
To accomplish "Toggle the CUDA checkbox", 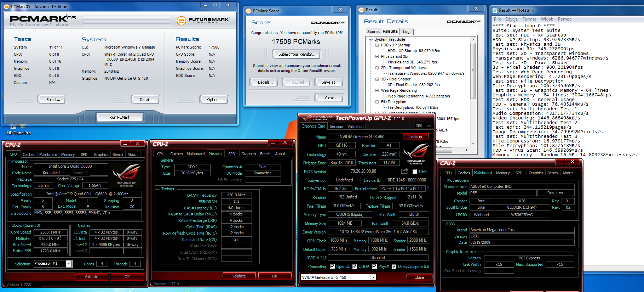I will coord(355,266).
